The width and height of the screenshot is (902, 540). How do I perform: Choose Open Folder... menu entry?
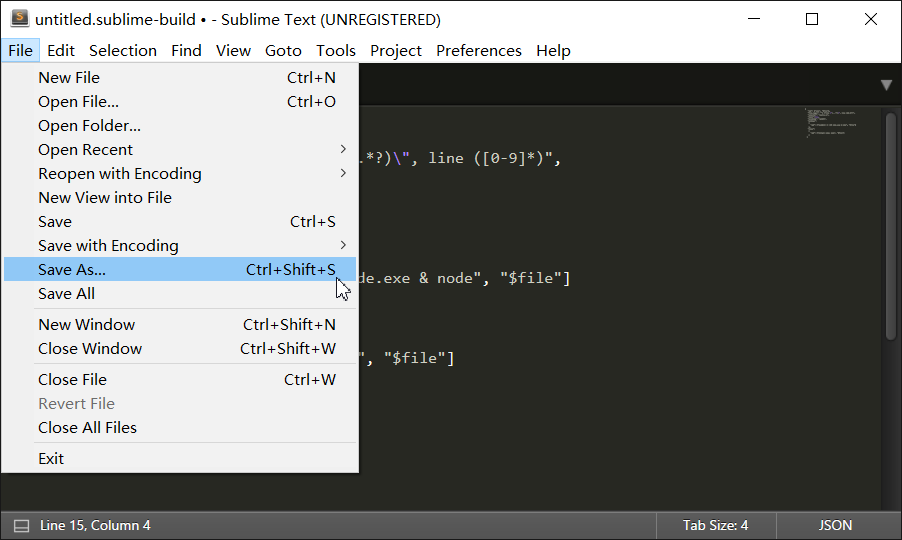pyautogui.click(x=180, y=125)
